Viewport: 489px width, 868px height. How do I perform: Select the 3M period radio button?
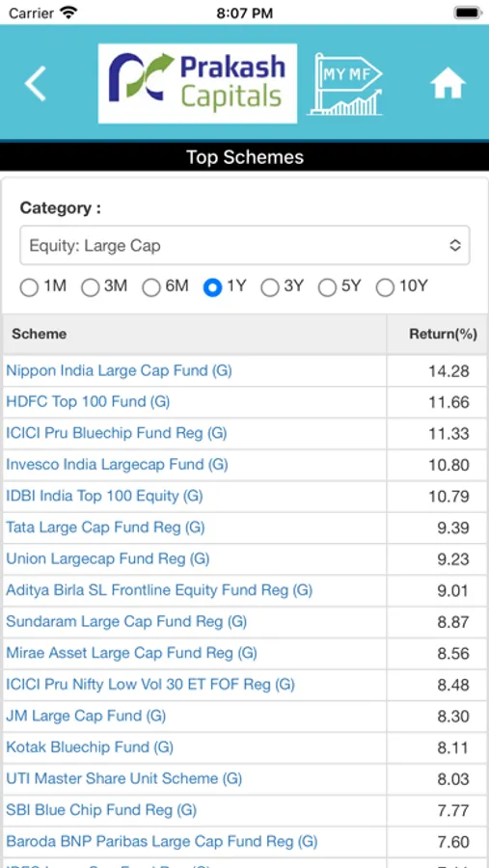[x=91, y=287]
